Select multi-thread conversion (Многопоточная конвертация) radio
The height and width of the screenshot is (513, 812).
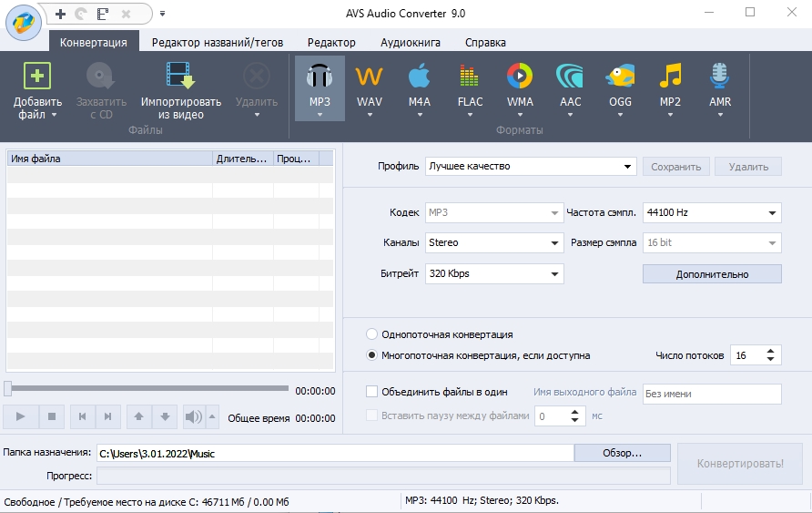click(x=371, y=355)
